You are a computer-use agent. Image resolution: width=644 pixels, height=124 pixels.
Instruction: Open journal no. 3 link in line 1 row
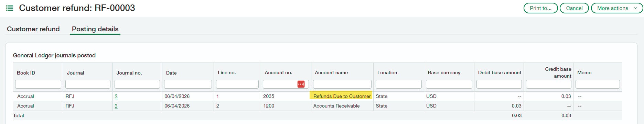(x=116, y=97)
